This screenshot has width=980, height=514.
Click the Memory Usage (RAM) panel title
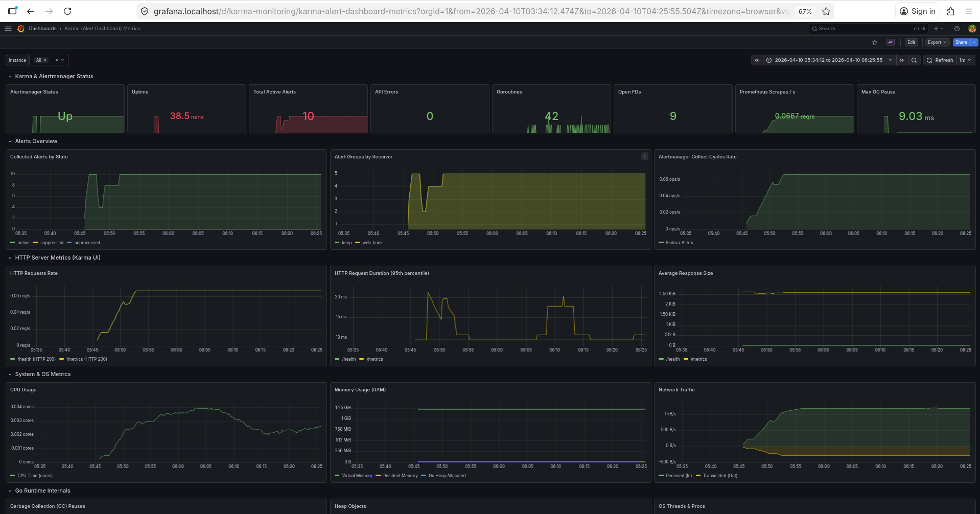(x=360, y=390)
